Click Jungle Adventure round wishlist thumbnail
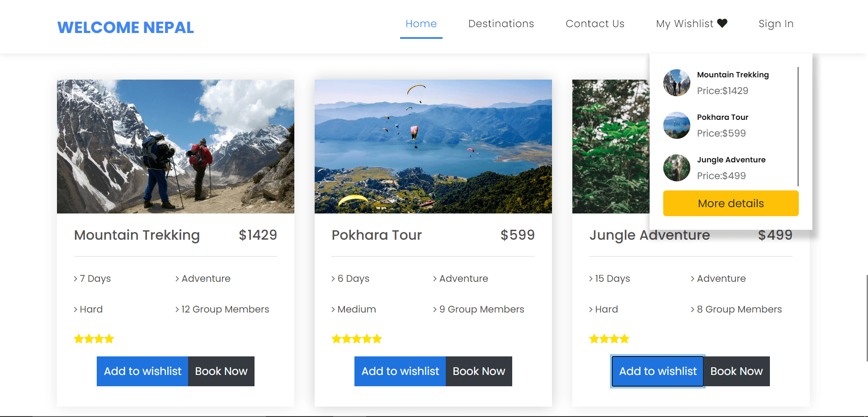868x417 pixels. point(676,168)
